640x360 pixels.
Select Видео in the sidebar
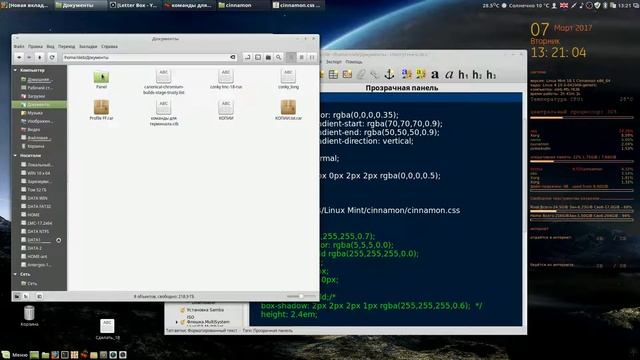point(33,129)
